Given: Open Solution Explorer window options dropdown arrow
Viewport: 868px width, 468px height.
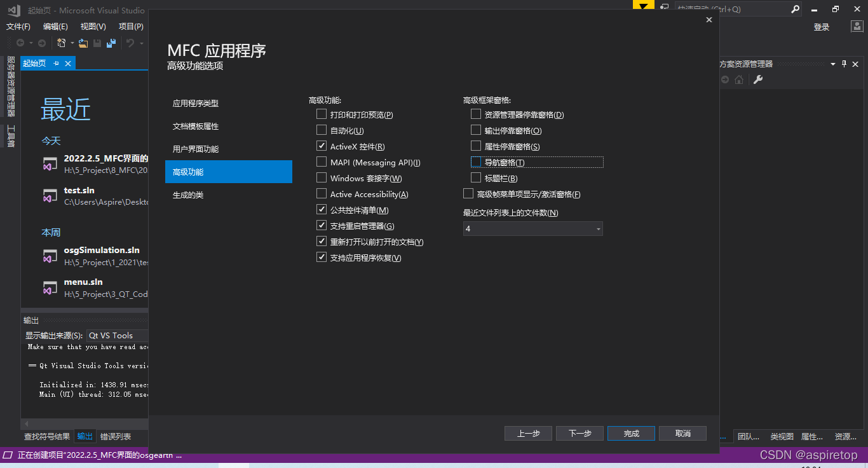Looking at the screenshot, I should (832, 64).
